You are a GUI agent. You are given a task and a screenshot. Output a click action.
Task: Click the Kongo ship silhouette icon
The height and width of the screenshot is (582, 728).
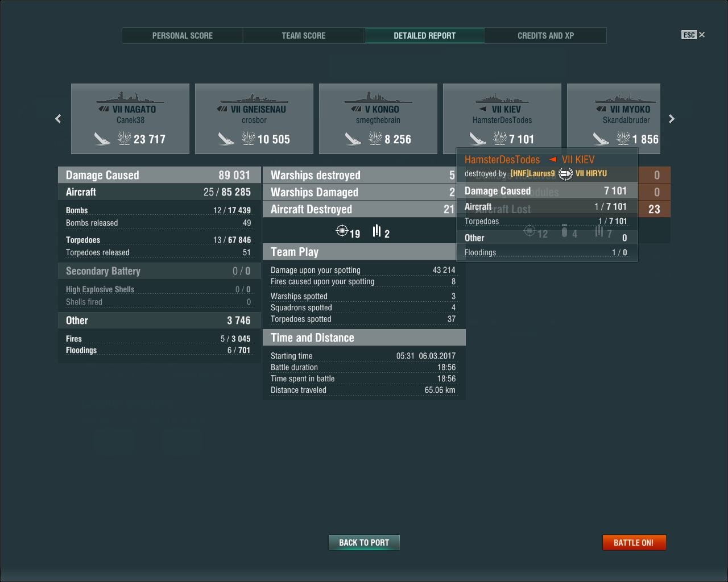point(378,97)
